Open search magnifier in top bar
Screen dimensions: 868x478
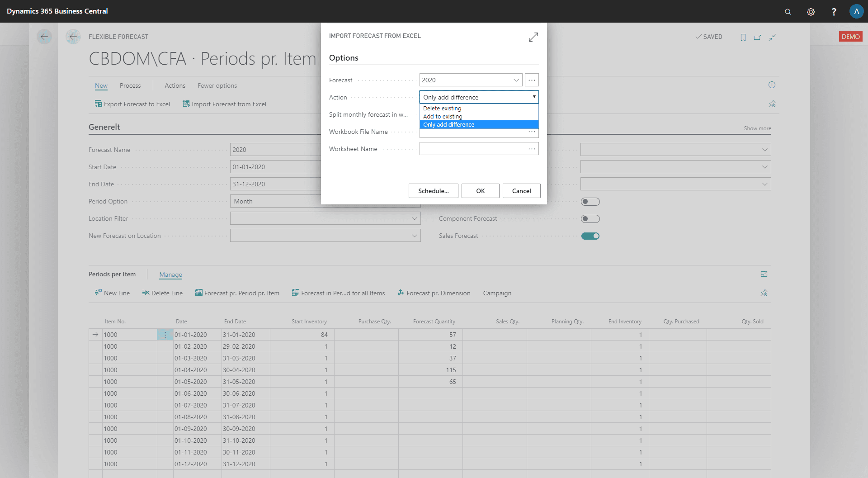[x=788, y=12]
